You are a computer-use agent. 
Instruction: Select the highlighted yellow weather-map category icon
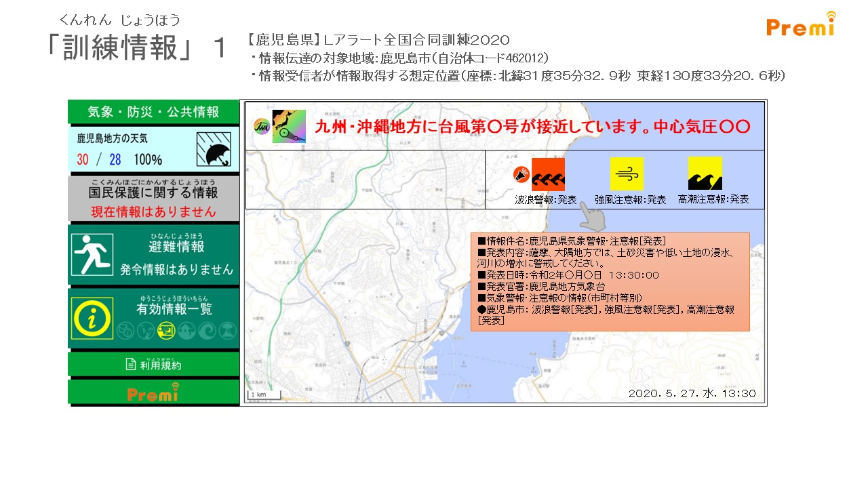coord(166,330)
